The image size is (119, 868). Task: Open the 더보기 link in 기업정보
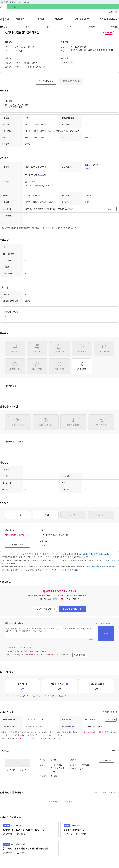tap(115, 751)
